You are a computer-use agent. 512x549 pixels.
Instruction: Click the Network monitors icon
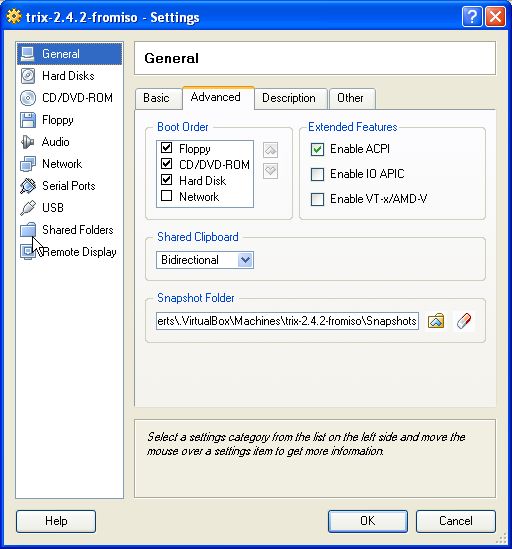(28, 164)
